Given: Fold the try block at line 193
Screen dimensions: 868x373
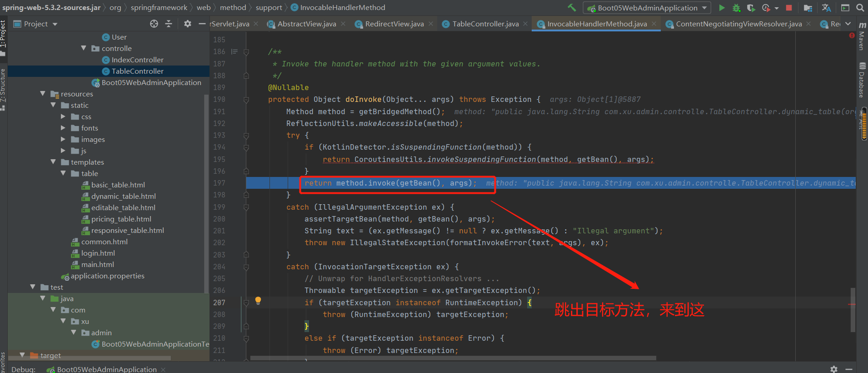Looking at the screenshot, I should (x=246, y=136).
